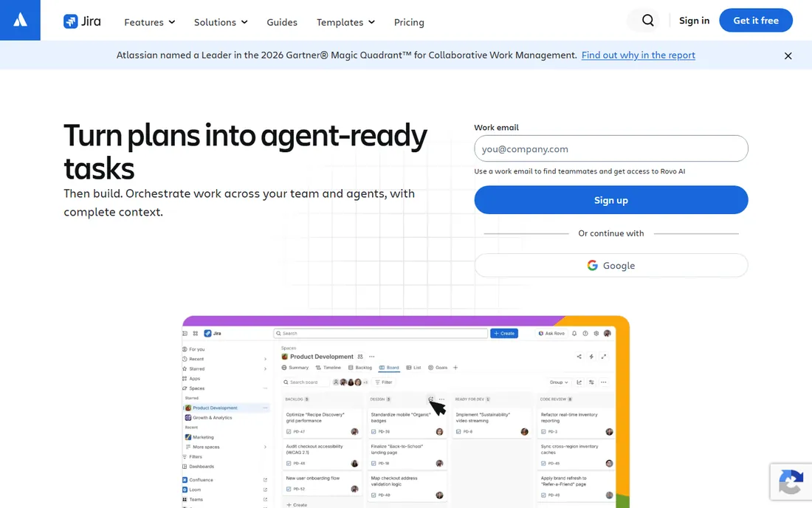Click the Google logo in the sign-in button
The width and height of the screenshot is (812, 508).
coord(593,265)
